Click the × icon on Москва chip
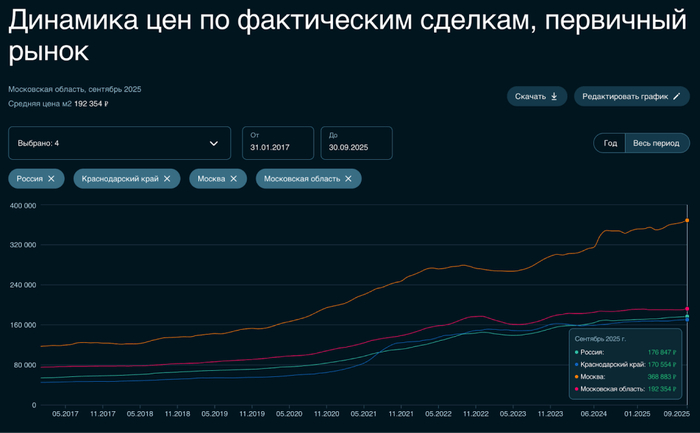The width and height of the screenshot is (700, 433). click(x=233, y=178)
